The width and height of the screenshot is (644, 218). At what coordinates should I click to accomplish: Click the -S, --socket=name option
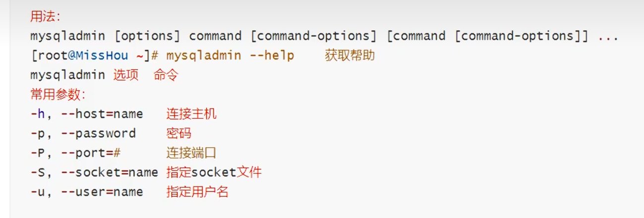(94, 172)
